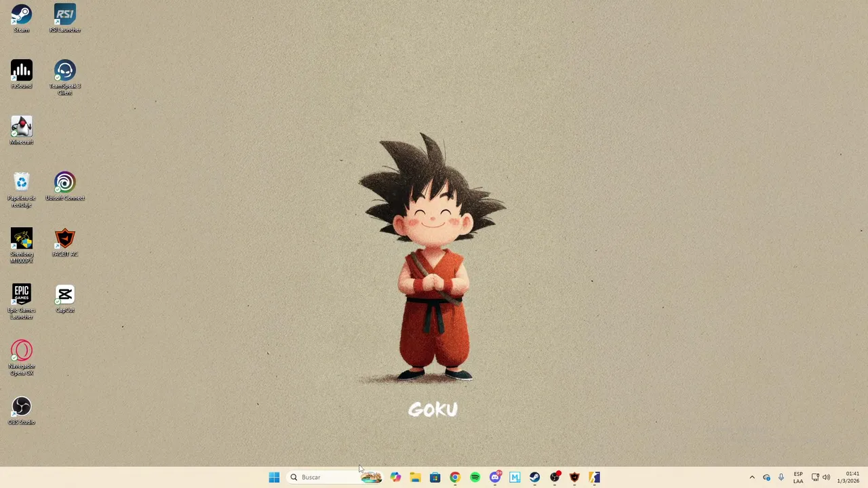Image resolution: width=868 pixels, height=488 pixels.
Task: Select the Epic Games Launcher icon
Action: (x=21, y=302)
